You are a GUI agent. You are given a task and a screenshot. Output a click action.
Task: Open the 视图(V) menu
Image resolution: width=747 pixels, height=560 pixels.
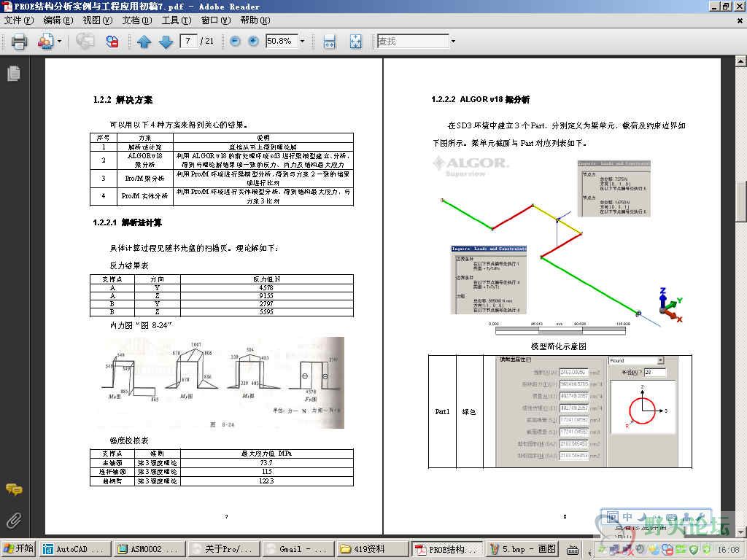[97, 20]
